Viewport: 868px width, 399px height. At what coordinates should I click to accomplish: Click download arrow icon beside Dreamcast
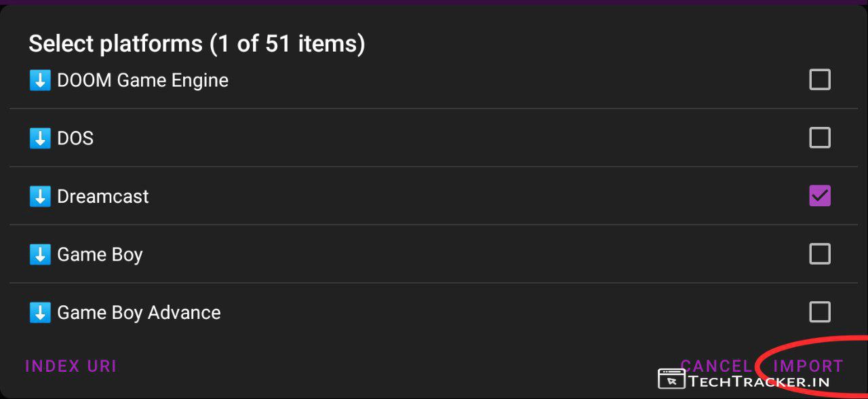[x=40, y=197]
